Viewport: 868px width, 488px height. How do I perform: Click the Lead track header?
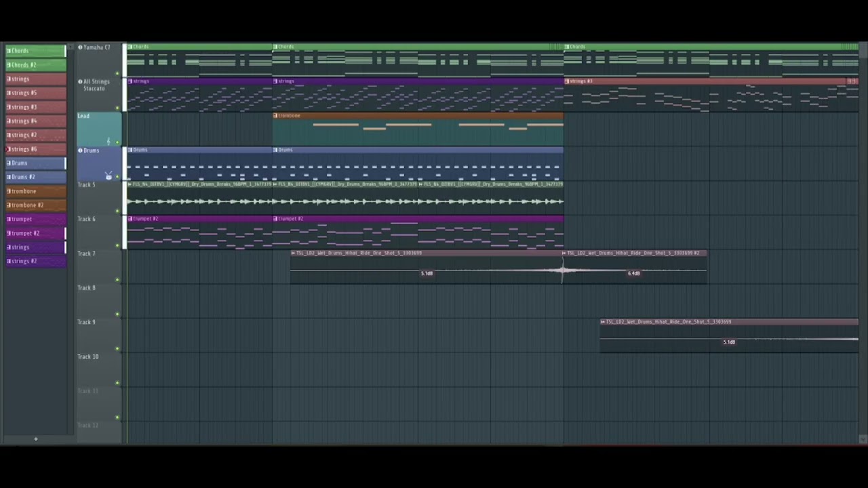[x=98, y=129]
